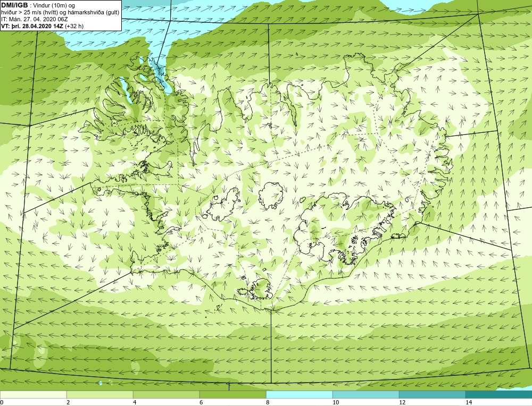Click the legend value label 10

(x=336, y=402)
